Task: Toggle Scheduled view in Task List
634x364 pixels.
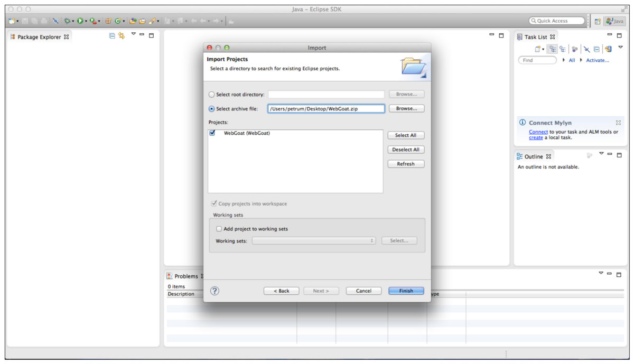Action: pos(563,49)
